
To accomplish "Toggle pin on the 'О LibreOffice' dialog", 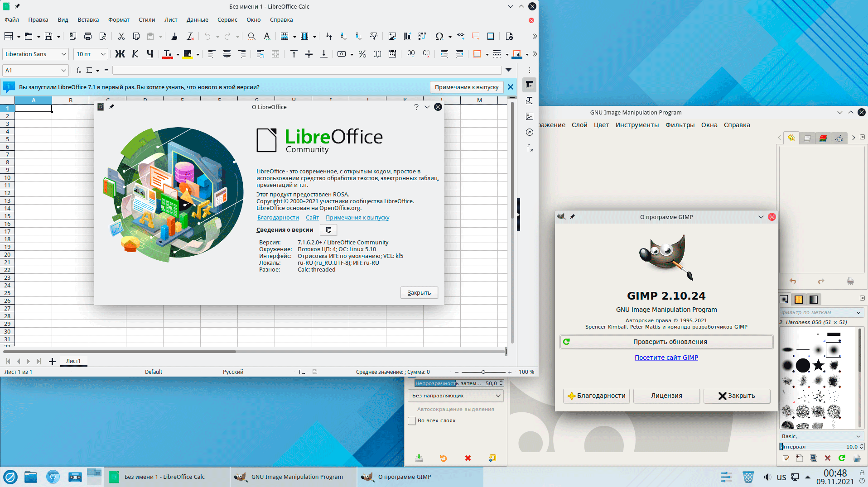I will 111,107.
